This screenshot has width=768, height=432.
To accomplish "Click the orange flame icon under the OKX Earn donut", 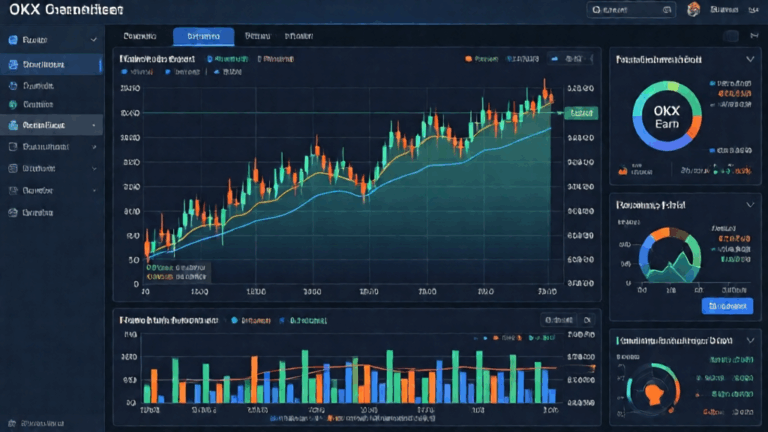I will (623, 170).
